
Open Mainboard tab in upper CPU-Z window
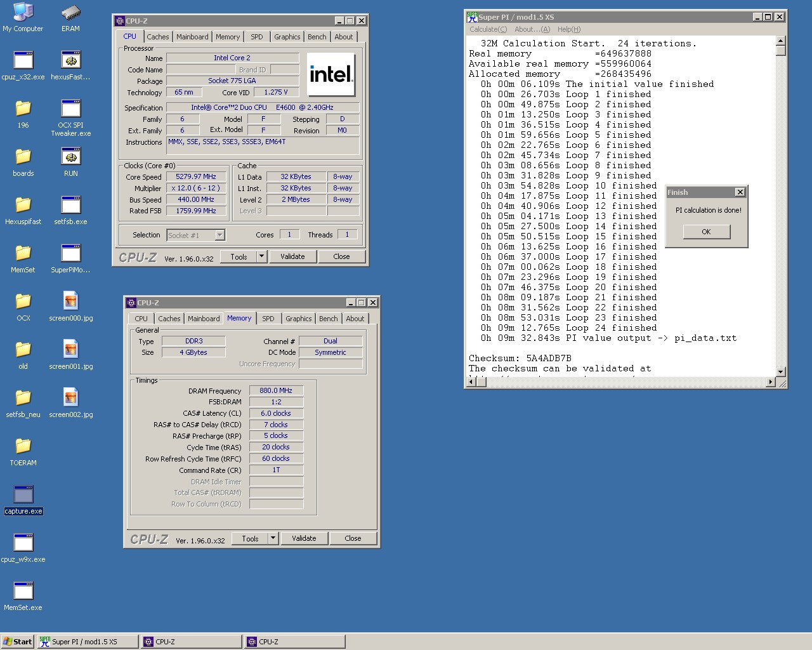click(192, 37)
